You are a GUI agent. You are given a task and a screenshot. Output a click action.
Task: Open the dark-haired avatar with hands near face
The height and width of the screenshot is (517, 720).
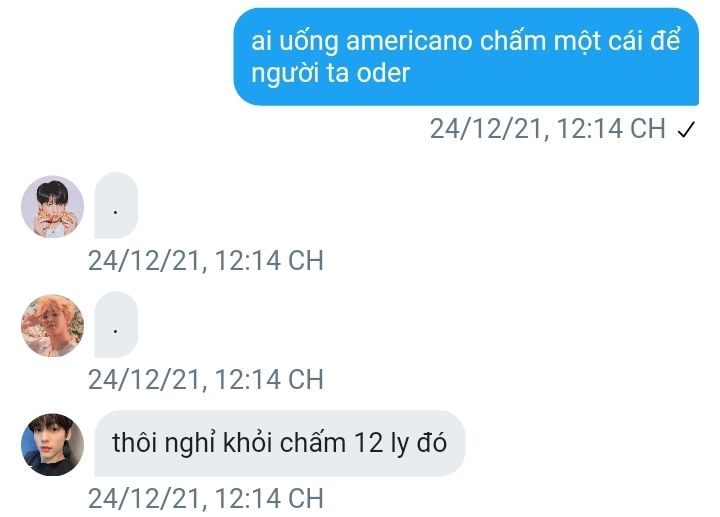(52, 206)
